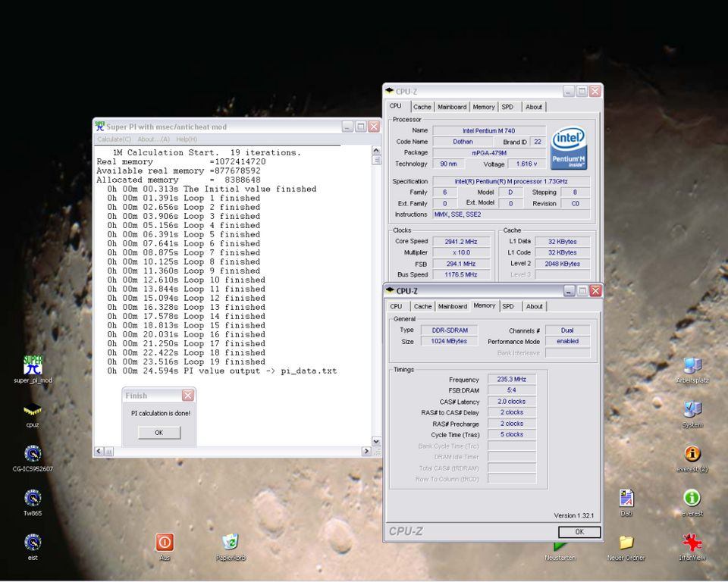Click Super PI vertical scrollbar up arrow
728x582 pixels.
point(376,150)
